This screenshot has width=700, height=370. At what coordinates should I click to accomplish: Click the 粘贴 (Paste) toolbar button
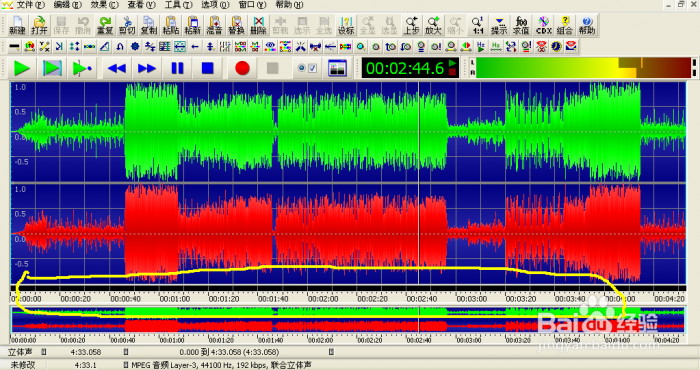(171, 25)
